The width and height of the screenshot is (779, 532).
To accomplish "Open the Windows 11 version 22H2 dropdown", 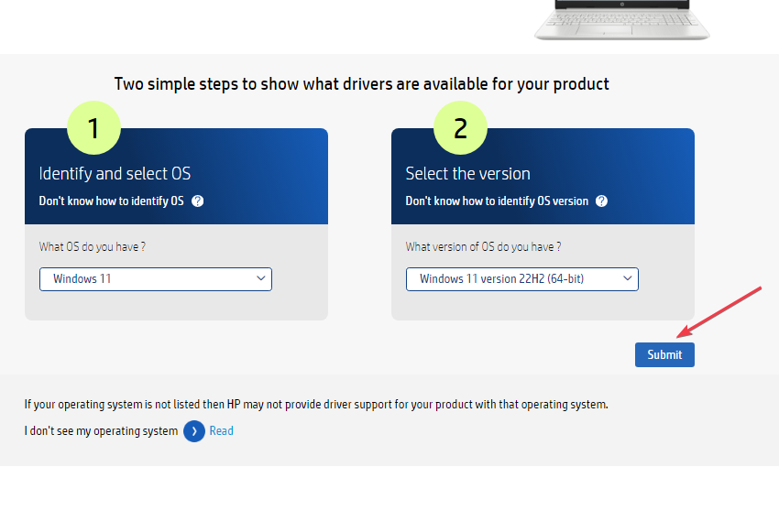I will tap(522, 279).
